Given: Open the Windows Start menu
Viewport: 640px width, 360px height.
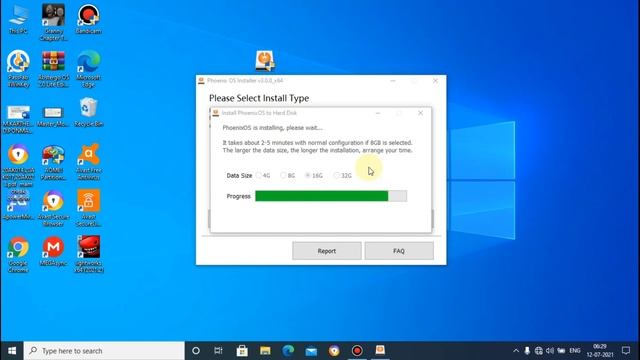Looking at the screenshot, I should pyautogui.click(x=12, y=351).
